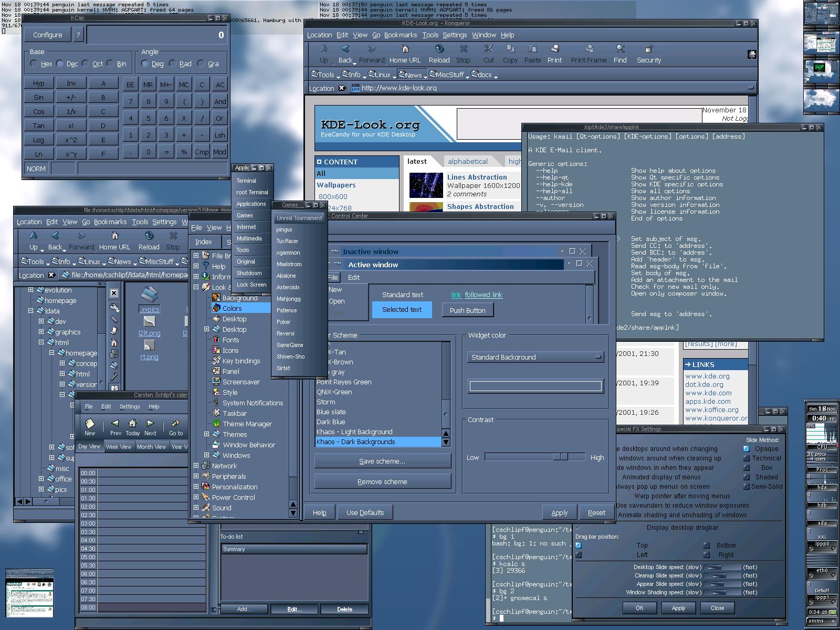Click the Copy icon in Konqueror toolbar
The height and width of the screenshot is (630, 840).
510,49
